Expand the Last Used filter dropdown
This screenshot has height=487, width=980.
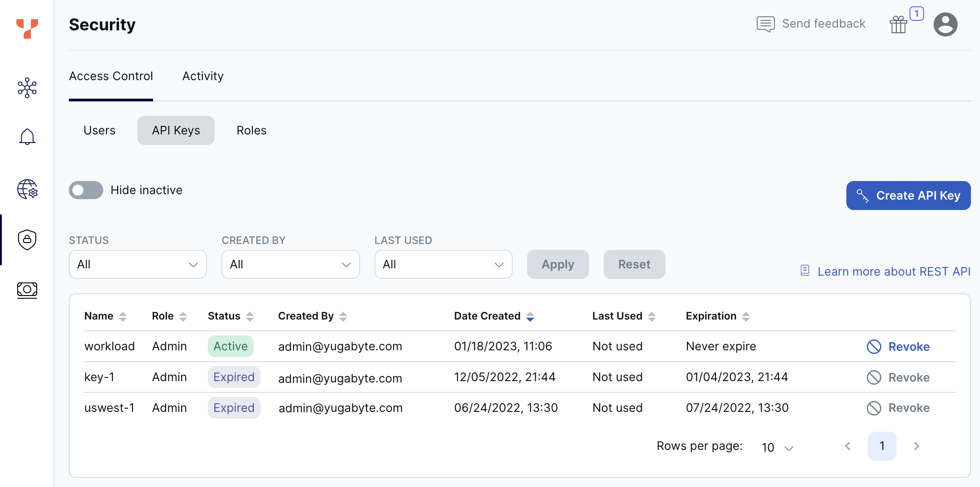(443, 264)
